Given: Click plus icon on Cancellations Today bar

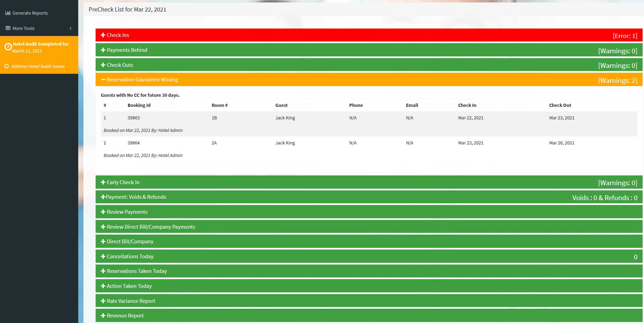Looking at the screenshot, I should (x=103, y=257).
